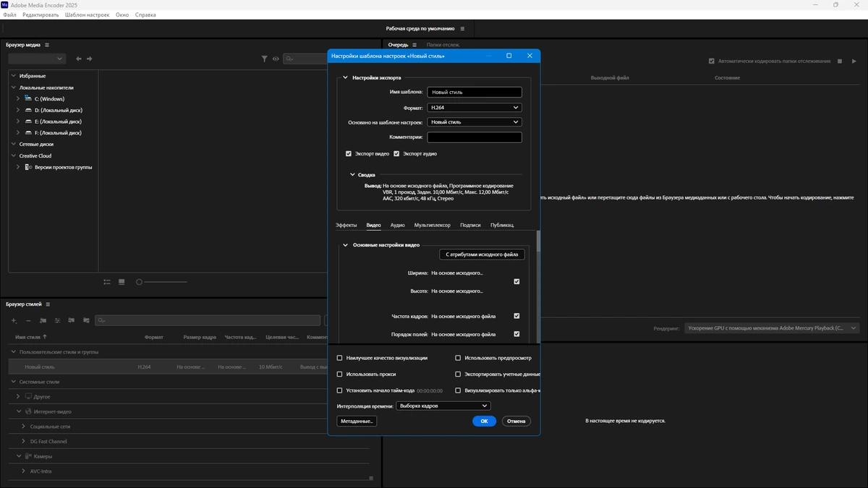The width and height of the screenshot is (868, 488).
Task: Click the Метаданные... button
Action: click(x=357, y=421)
